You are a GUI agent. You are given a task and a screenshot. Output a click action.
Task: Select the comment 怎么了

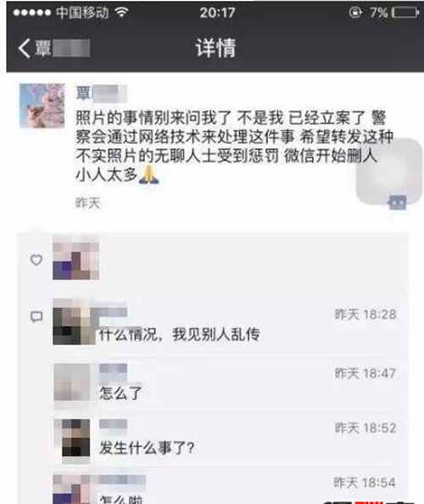pyautogui.click(x=120, y=393)
